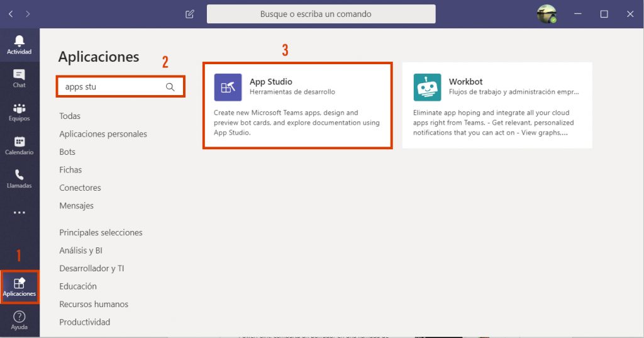Click Workbot description text
Screen dimensions: 644x338
coord(493,123)
